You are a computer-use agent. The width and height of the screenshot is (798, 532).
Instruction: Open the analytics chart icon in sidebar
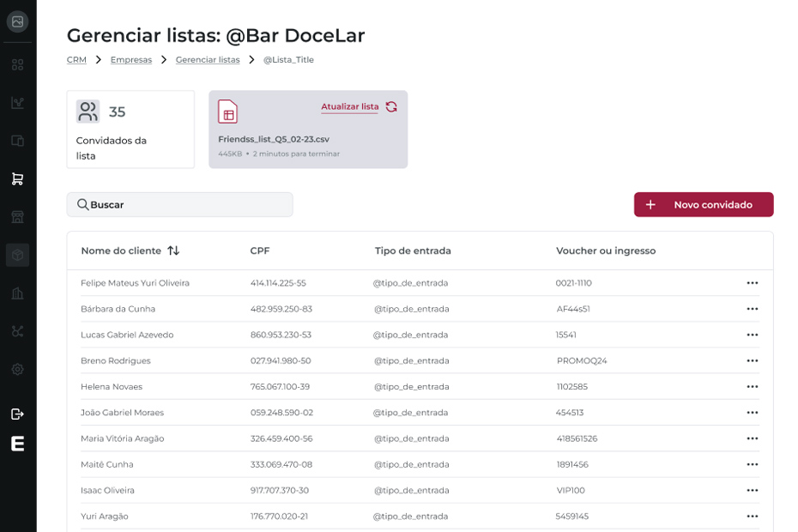pyautogui.click(x=17, y=103)
